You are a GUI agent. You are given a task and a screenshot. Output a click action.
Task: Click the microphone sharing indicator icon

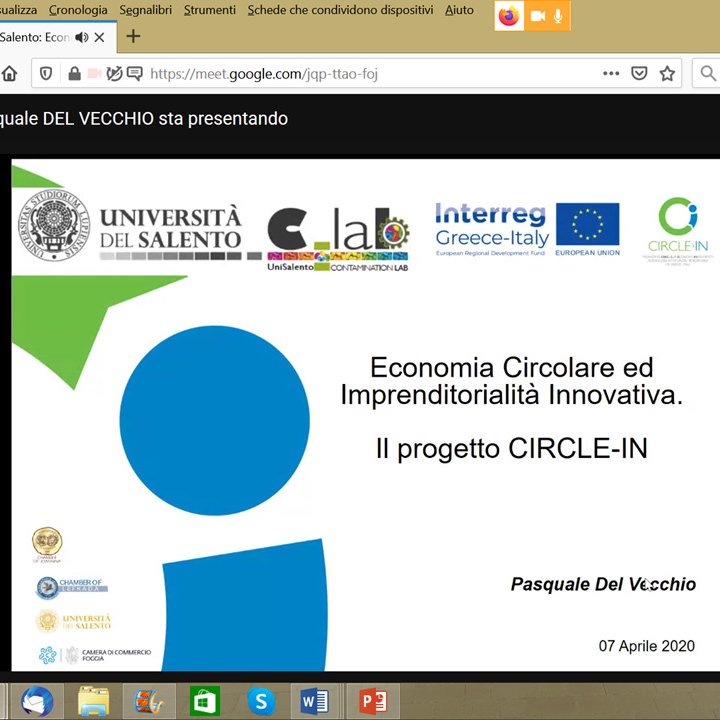[x=558, y=16]
